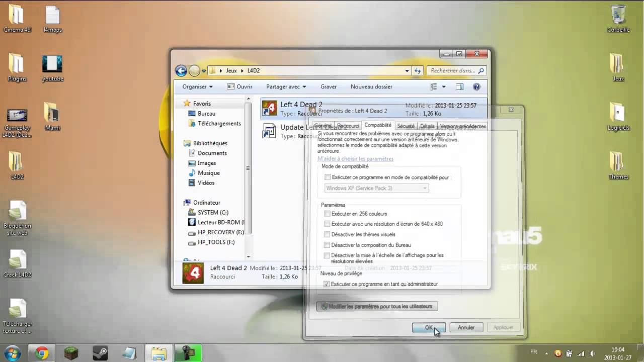Open Windows XP Service Pack 3 dropdown

tap(376, 188)
